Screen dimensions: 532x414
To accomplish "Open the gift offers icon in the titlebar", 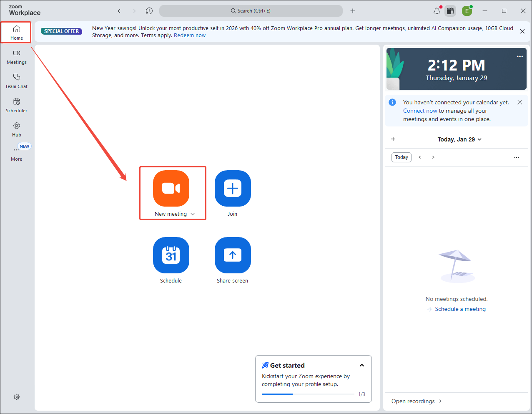I will [450, 10].
